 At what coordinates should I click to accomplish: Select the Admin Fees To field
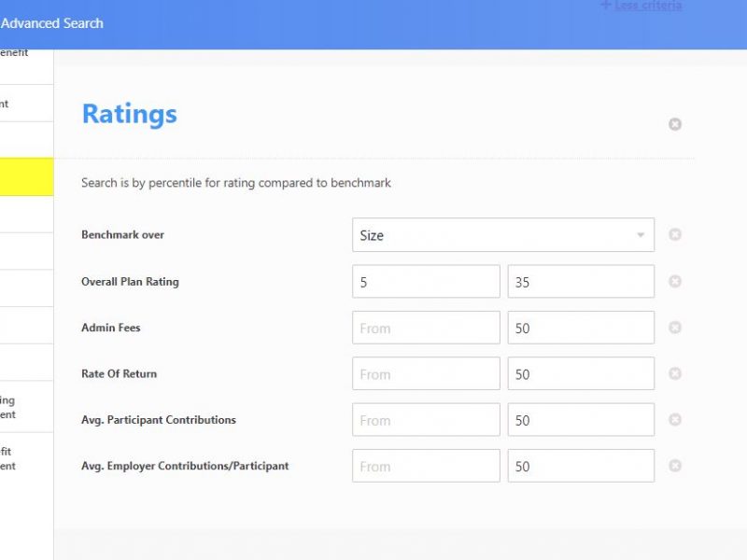click(581, 328)
